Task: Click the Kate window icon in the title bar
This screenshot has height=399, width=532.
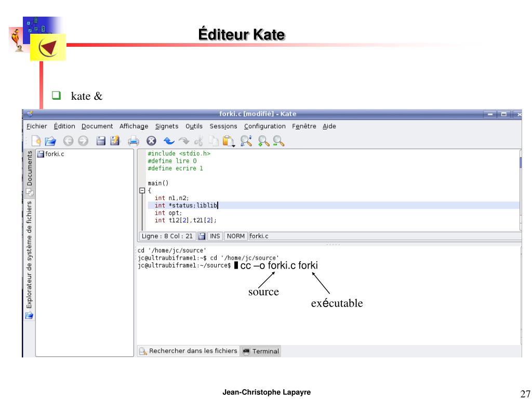Action: tap(30, 114)
